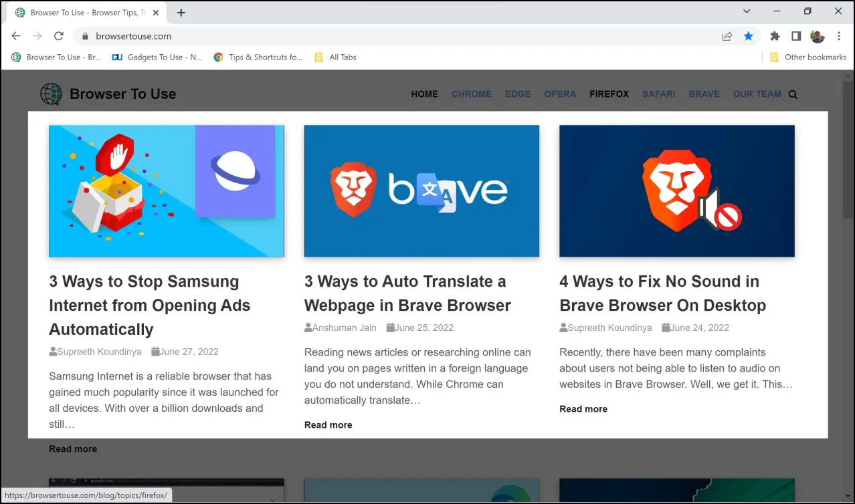Click author Supreeth Koundinya on Samsung article
This screenshot has width=855, height=504.
100,352
